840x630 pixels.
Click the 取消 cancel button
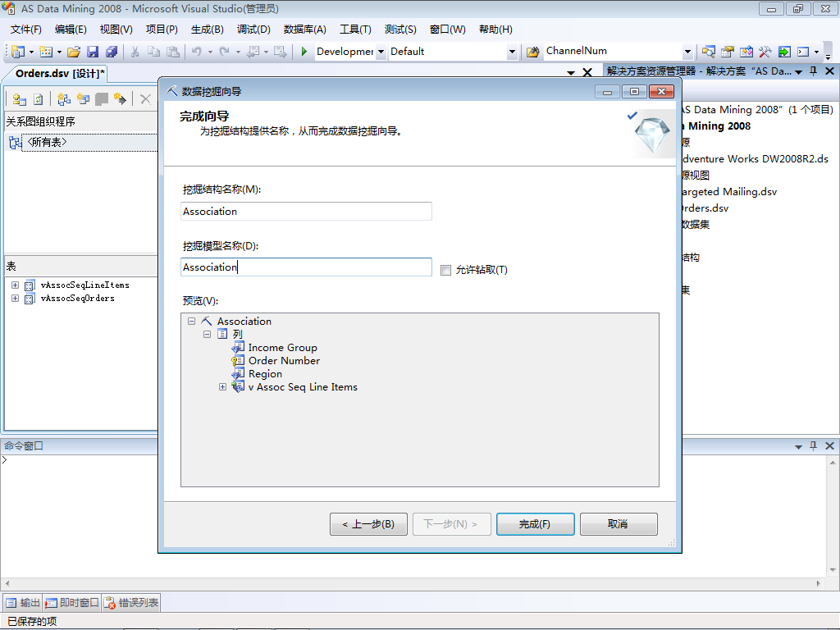point(619,524)
